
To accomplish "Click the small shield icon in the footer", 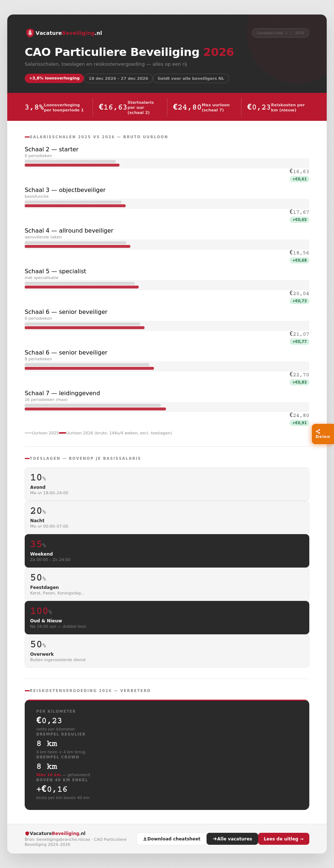I will click(x=27, y=834).
